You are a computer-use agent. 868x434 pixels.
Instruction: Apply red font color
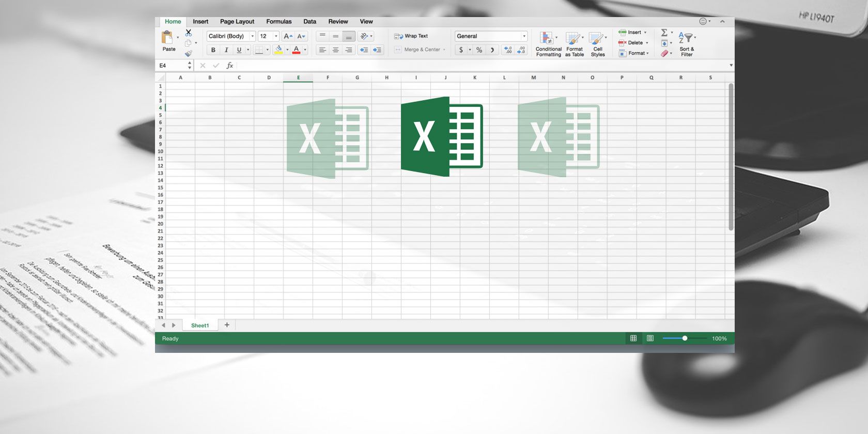(296, 50)
